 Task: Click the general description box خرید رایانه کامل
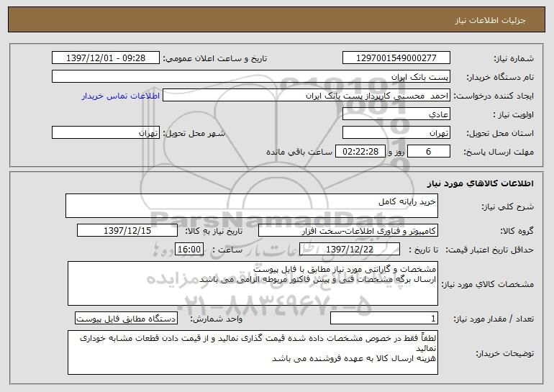[x=252, y=206]
